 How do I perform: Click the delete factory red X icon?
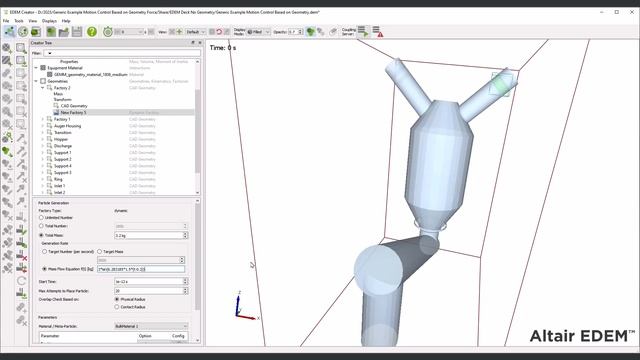(x=21, y=256)
